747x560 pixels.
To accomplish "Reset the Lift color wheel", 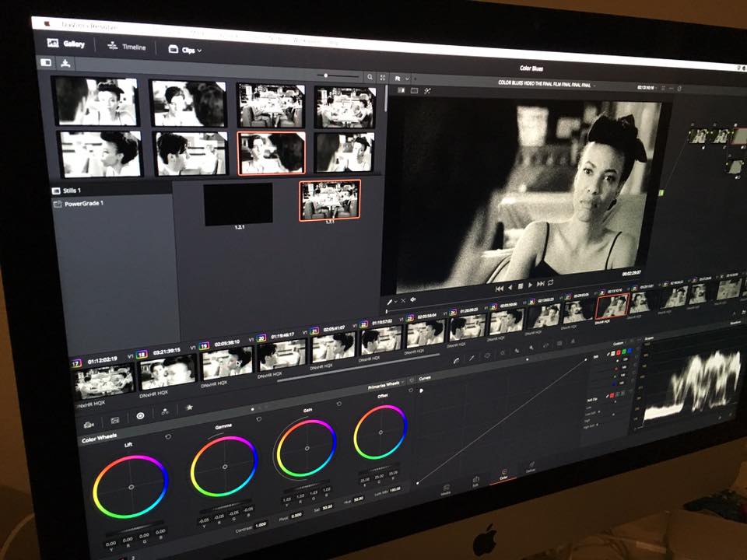I will point(168,436).
